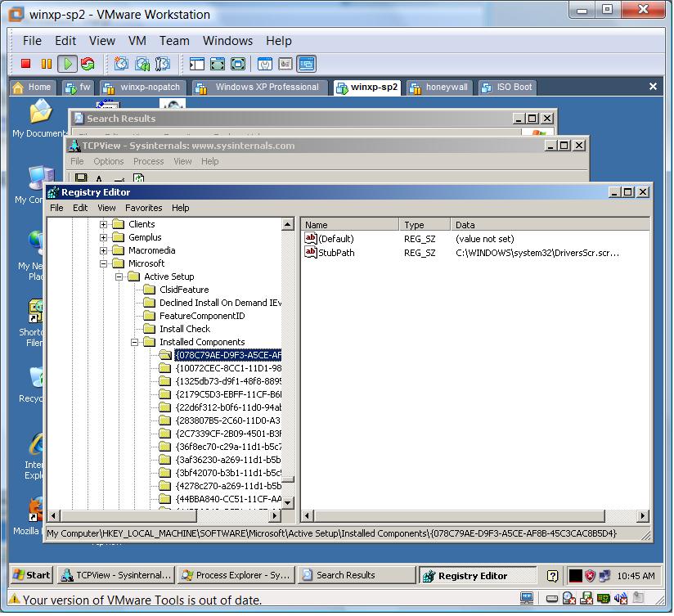This screenshot has height=616, width=674.
Task: Click the red security shield tray icon
Action: pos(591,576)
